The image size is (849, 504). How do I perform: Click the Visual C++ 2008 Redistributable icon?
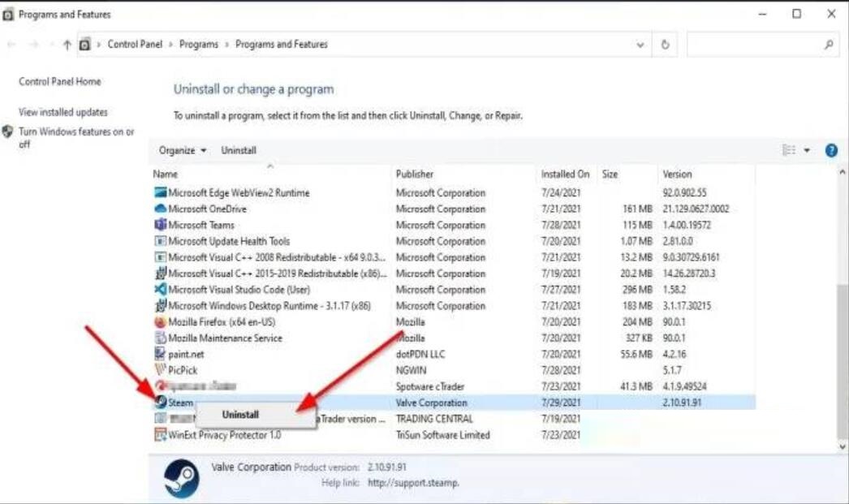click(160, 257)
